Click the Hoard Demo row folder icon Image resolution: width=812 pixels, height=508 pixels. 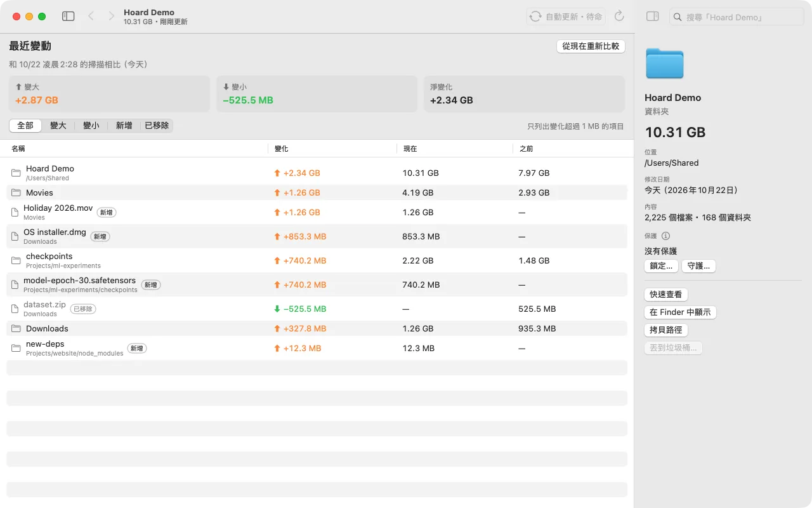point(16,173)
